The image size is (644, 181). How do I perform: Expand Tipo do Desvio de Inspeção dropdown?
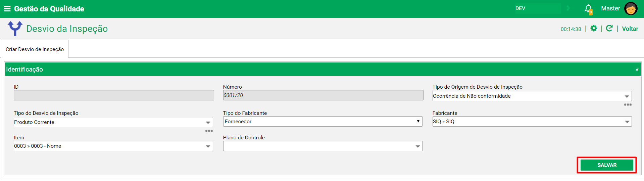coord(208,123)
